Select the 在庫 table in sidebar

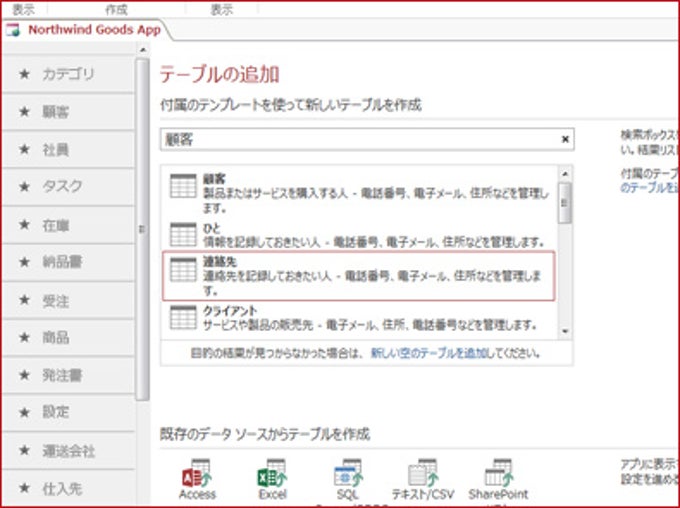(x=68, y=225)
